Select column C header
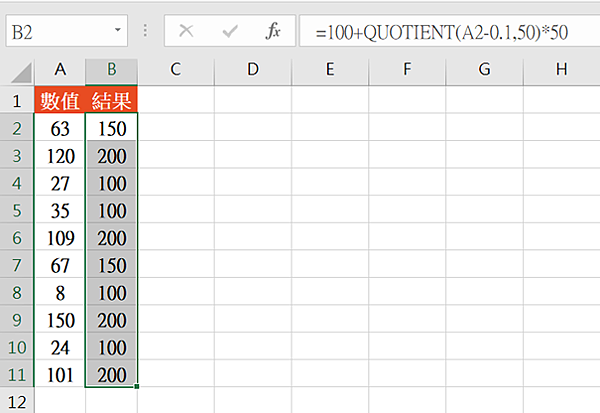Screen dimensions: 600x413 click(176, 70)
